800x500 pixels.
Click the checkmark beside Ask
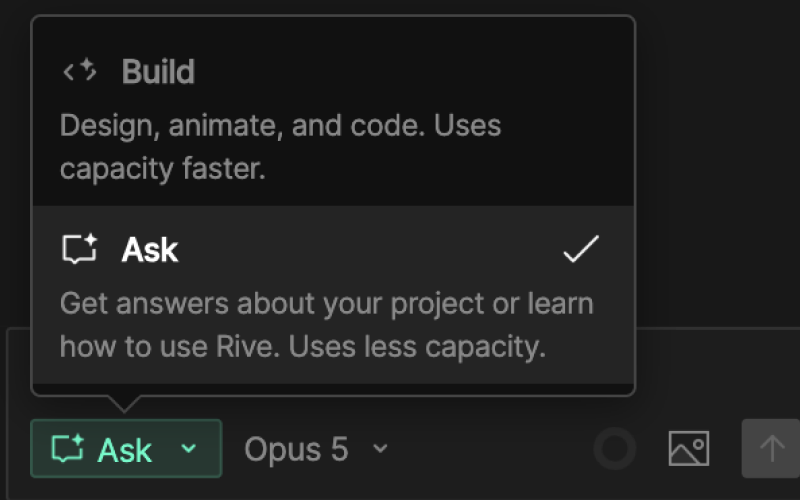tap(581, 249)
